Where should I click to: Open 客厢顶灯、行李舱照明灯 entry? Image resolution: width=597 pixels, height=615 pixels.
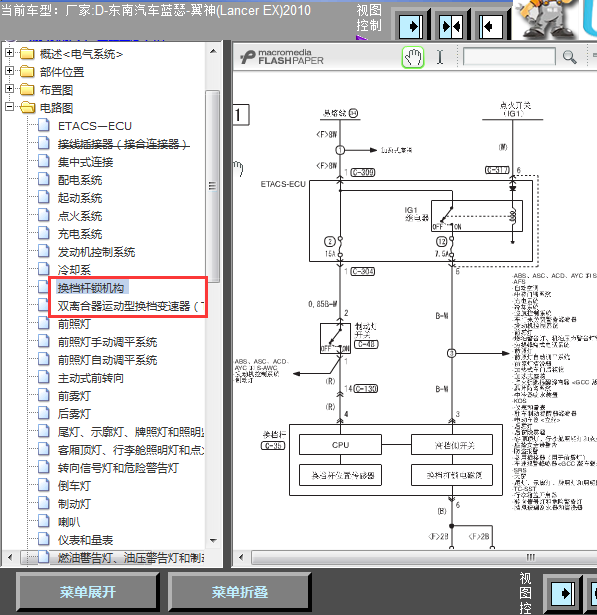[131, 450]
